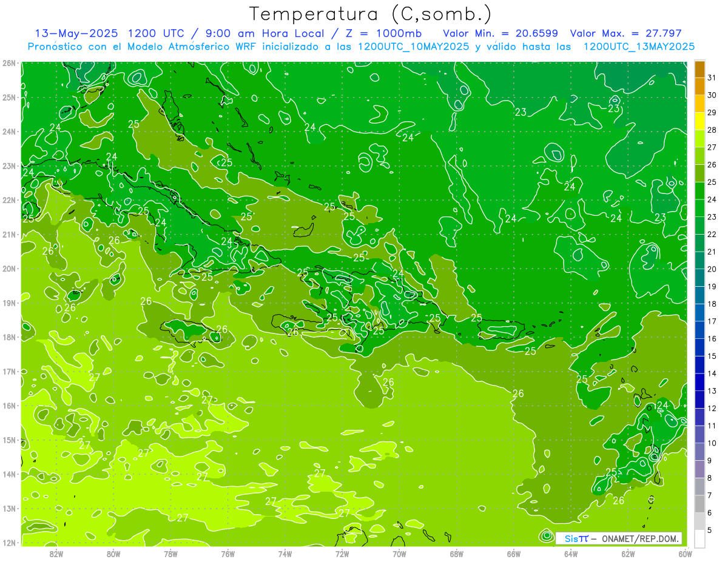This screenshot has height=562, width=728.
Task: Click legend scale value 5
Action: pos(710,530)
